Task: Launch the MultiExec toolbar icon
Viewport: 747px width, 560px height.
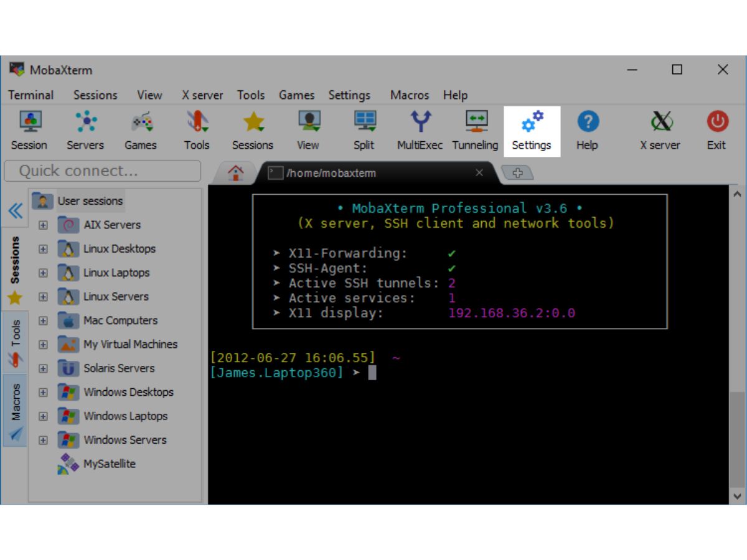Action: tap(420, 130)
